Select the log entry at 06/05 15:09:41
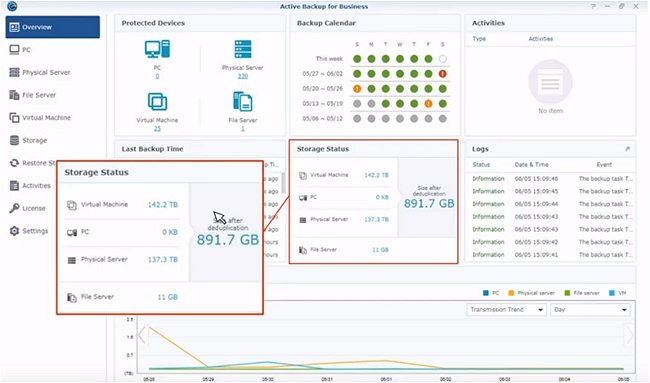 (552, 255)
